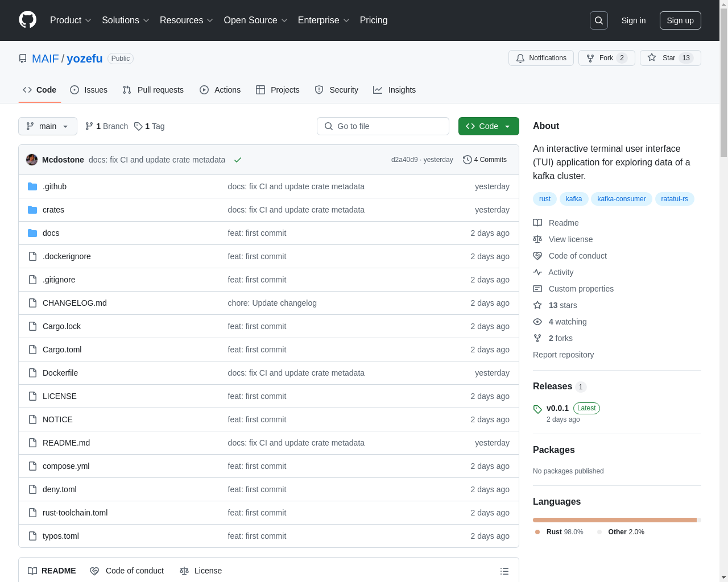
Task: Switch to the Pull requests tab
Action: pos(153,90)
